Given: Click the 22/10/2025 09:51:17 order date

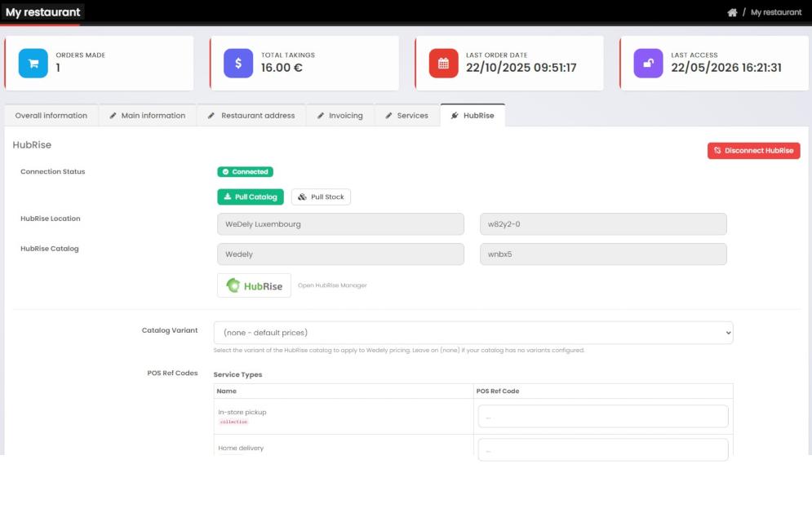Looking at the screenshot, I should click(521, 68).
